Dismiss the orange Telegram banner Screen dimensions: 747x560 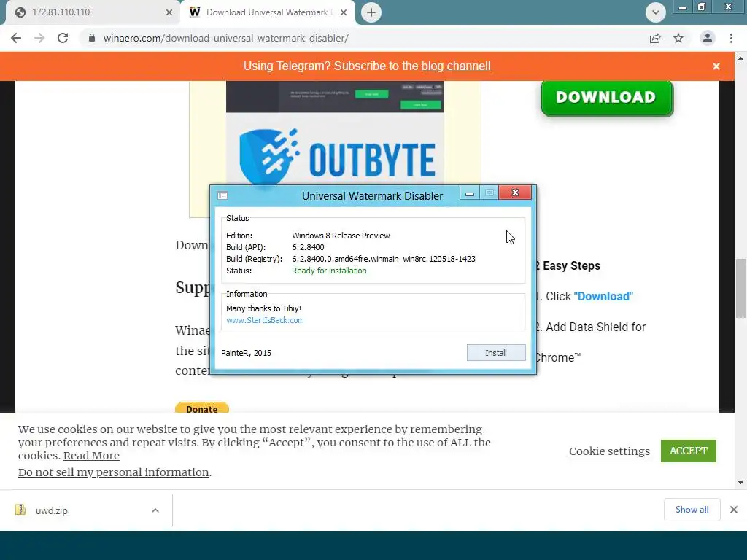(716, 66)
